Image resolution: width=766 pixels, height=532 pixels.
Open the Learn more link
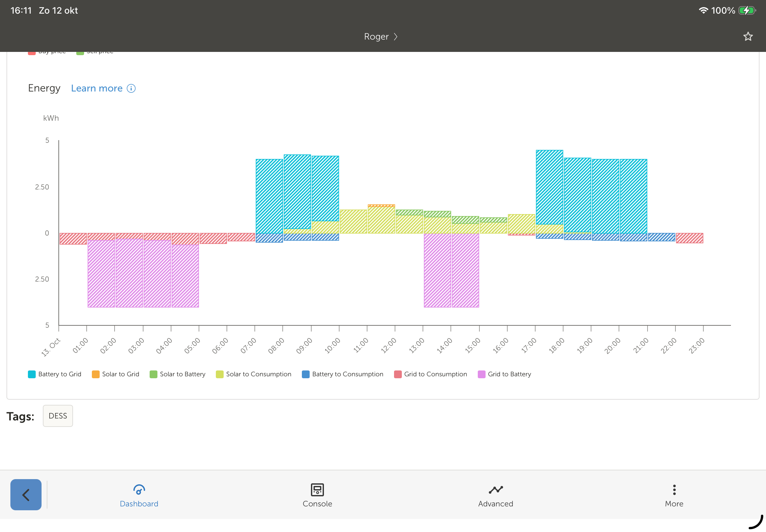click(x=97, y=88)
